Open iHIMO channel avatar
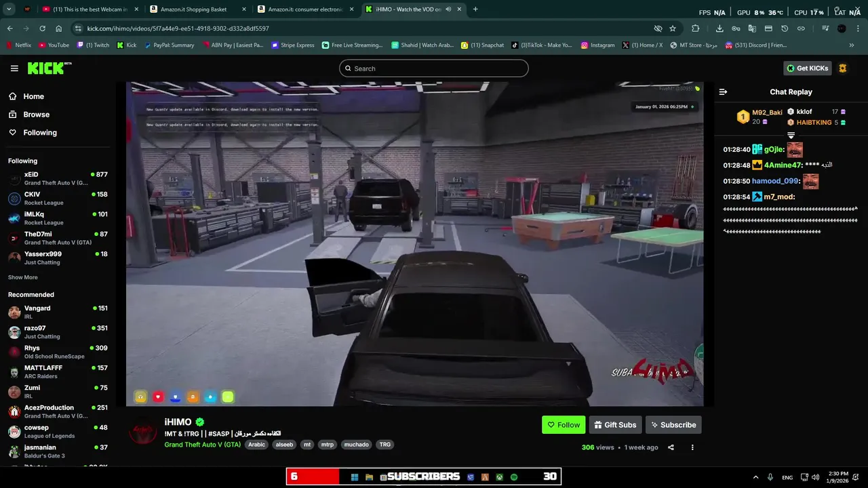The image size is (868, 488). pos(143,431)
